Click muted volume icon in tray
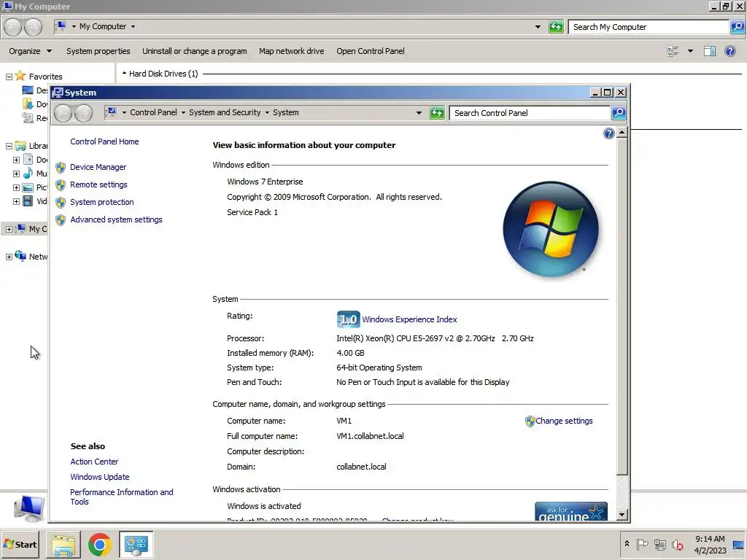 (x=677, y=544)
